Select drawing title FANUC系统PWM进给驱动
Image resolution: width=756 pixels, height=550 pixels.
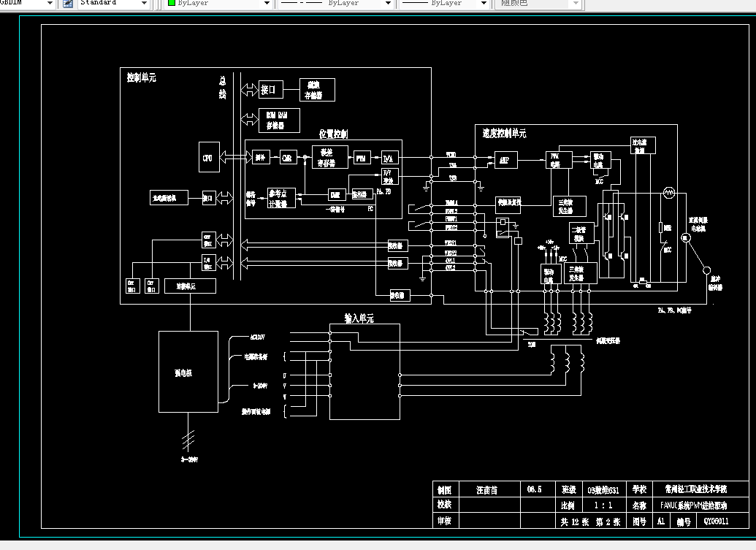click(694, 505)
